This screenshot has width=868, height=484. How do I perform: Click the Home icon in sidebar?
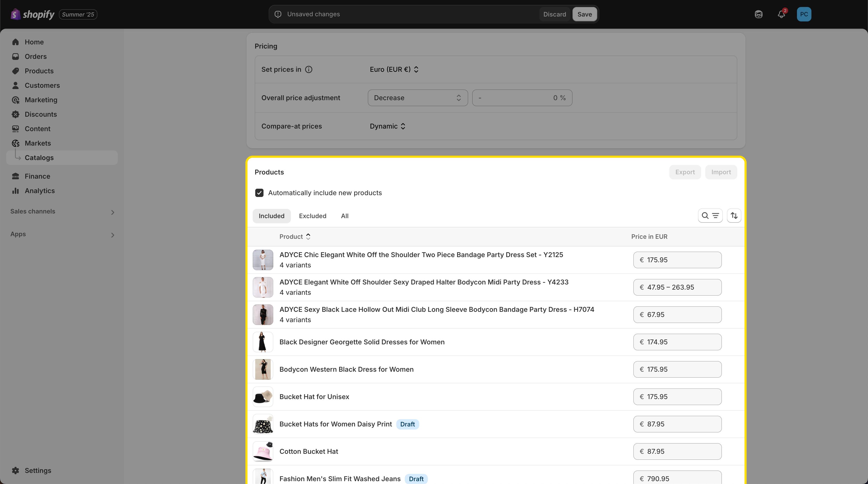click(x=16, y=42)
